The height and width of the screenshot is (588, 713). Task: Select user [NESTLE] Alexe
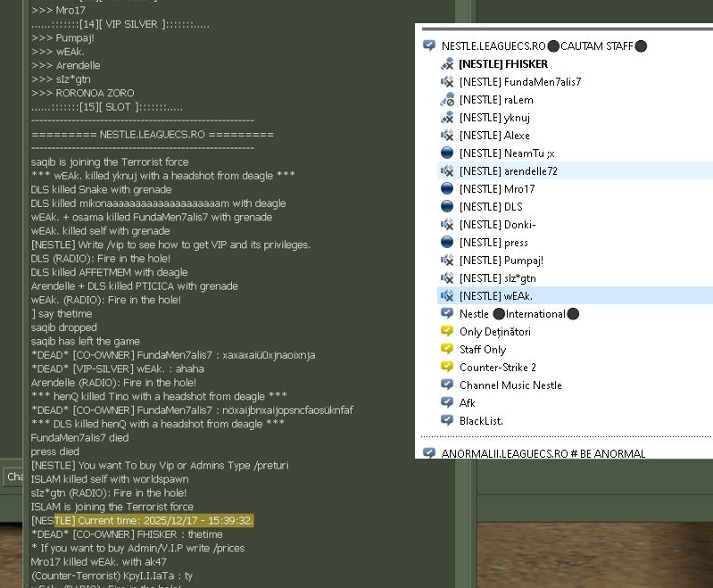[494, 136]
